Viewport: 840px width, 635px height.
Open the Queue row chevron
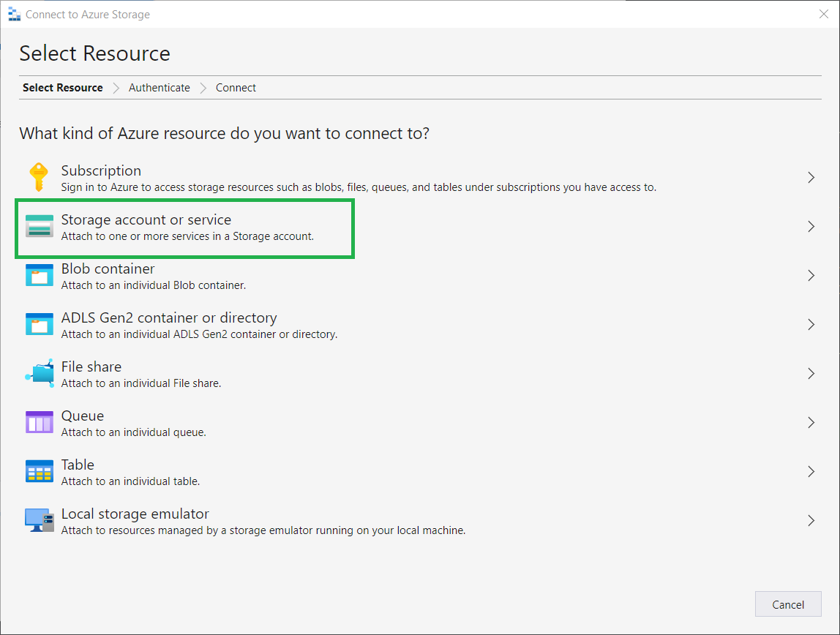[x=811, y=422]
